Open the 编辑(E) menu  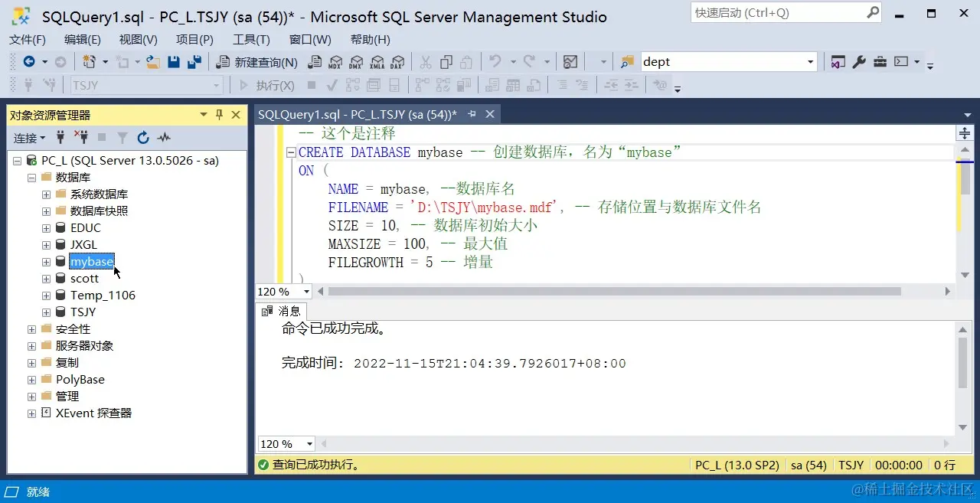[83, 40]
